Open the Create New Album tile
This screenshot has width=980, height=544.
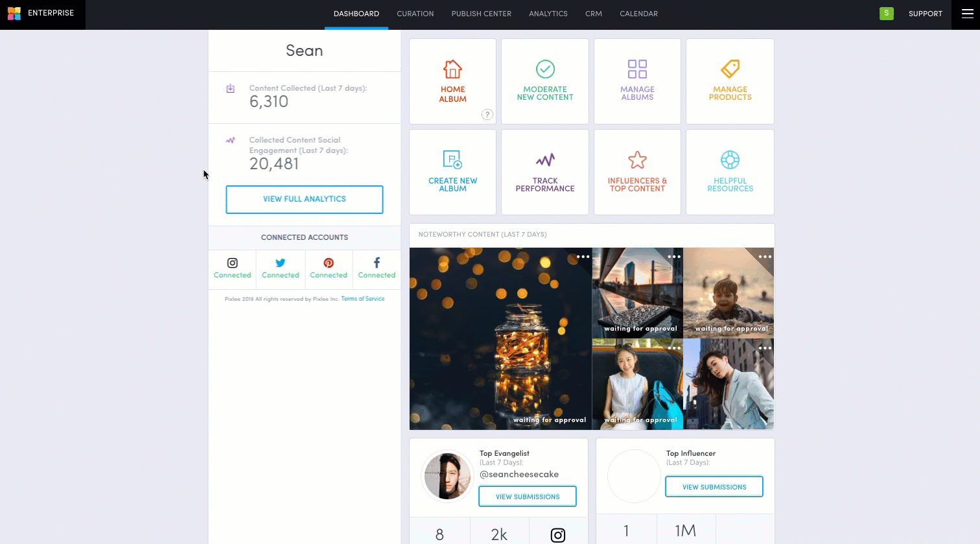click(452, 172)
